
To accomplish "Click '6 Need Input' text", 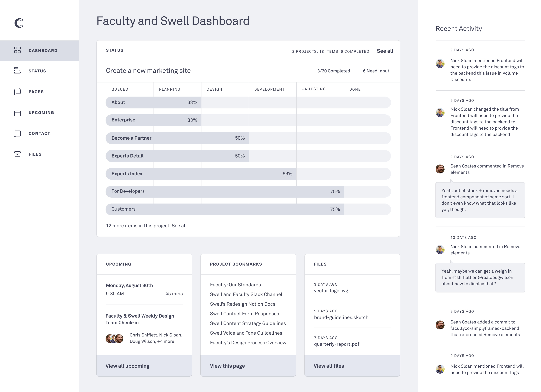I will coord(376,71).
